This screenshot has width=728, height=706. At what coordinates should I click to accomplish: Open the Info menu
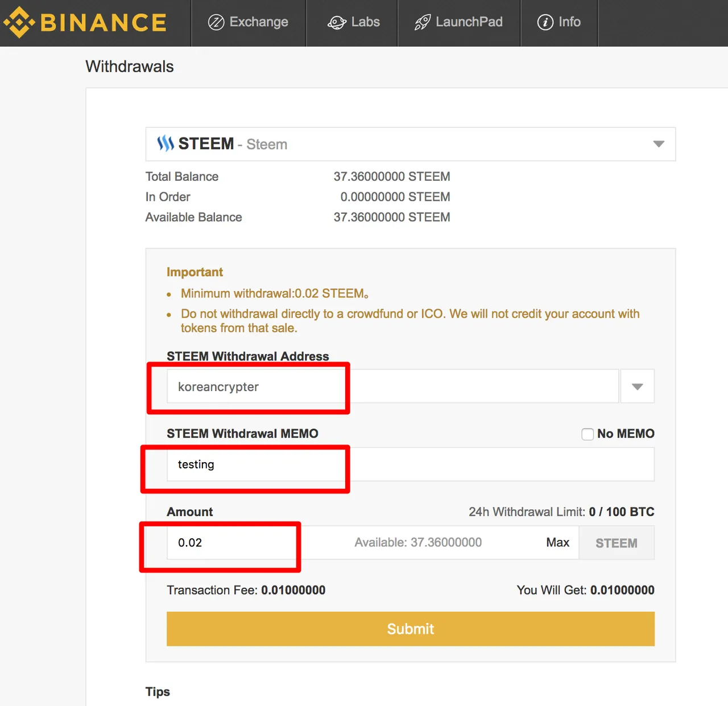559,23
